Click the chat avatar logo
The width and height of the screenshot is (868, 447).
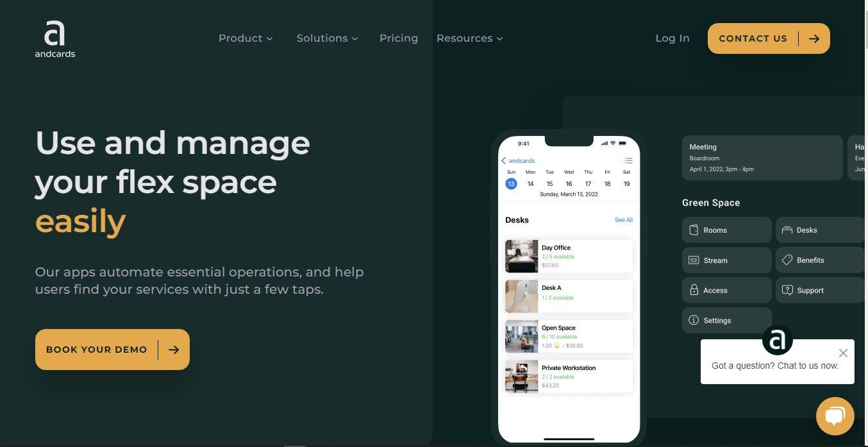[x=778, y=340]
